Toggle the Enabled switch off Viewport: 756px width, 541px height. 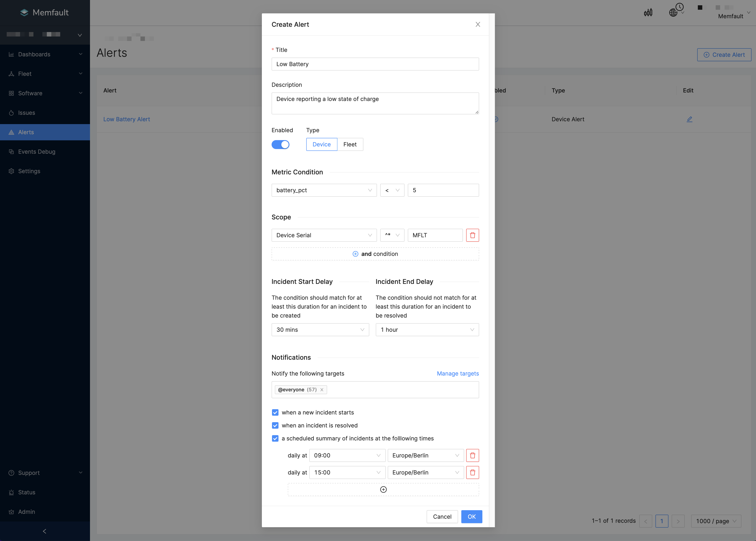point(280,145)
